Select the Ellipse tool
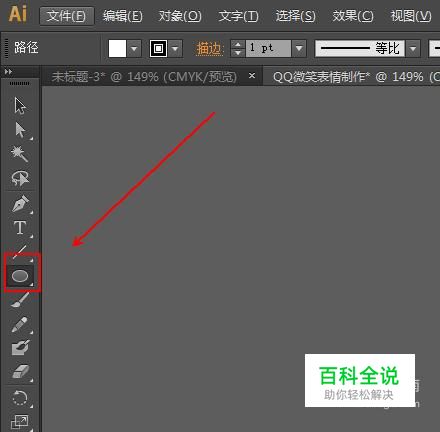This screenshot has width=440, height=432. point(20,276)
